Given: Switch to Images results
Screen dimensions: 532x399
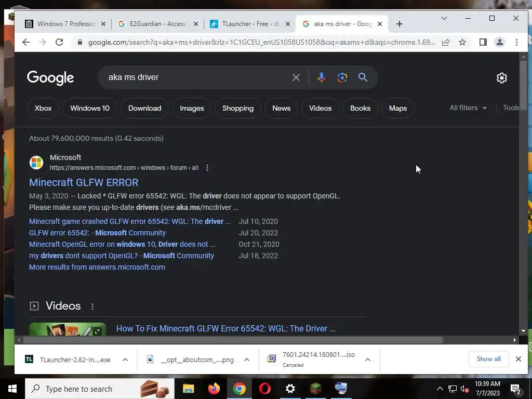Looking at the screenshot, I should [x=192, y=108].
